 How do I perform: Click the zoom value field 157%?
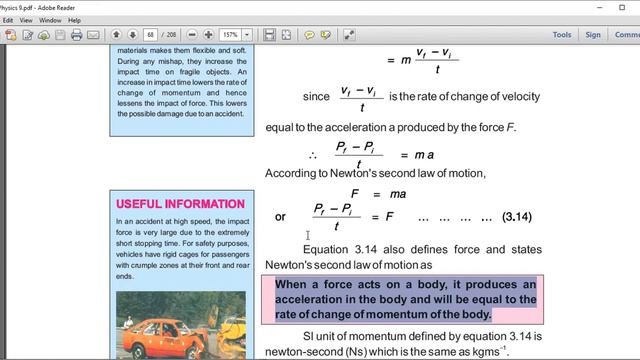231,35
